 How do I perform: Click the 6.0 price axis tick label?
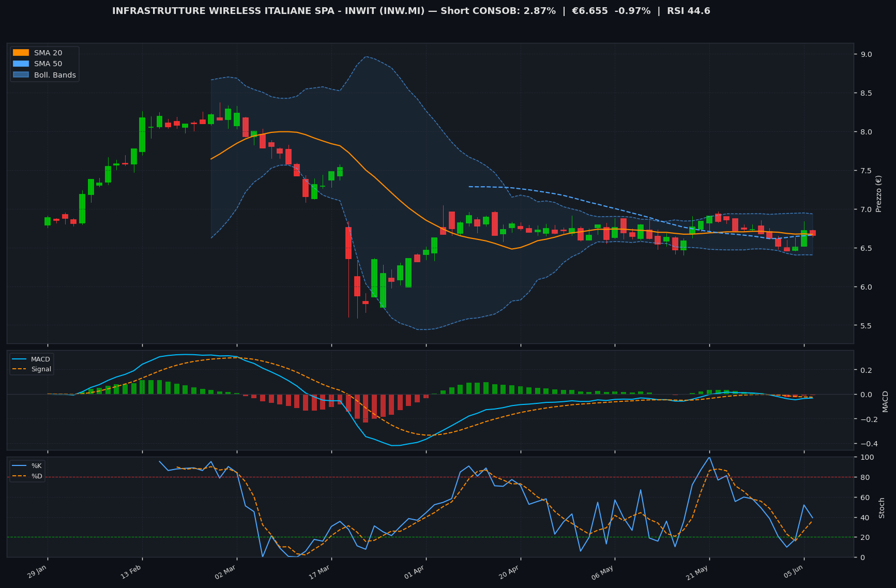867,287
